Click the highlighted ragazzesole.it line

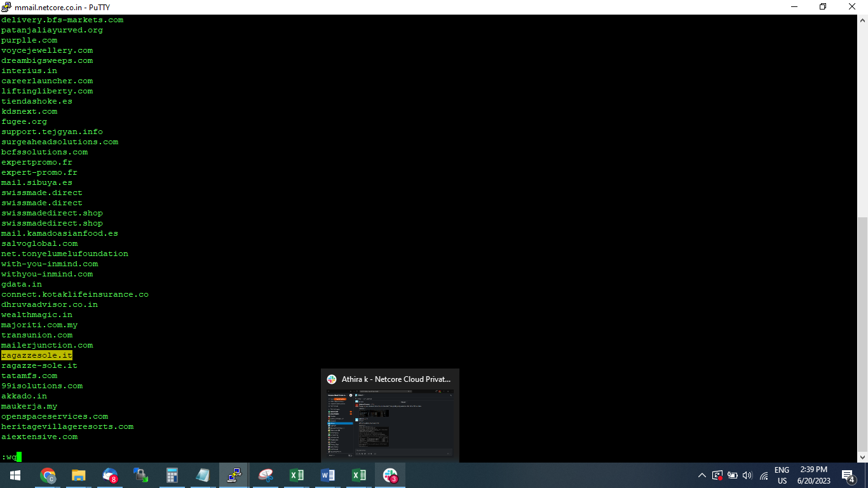(x=37, y=355)
